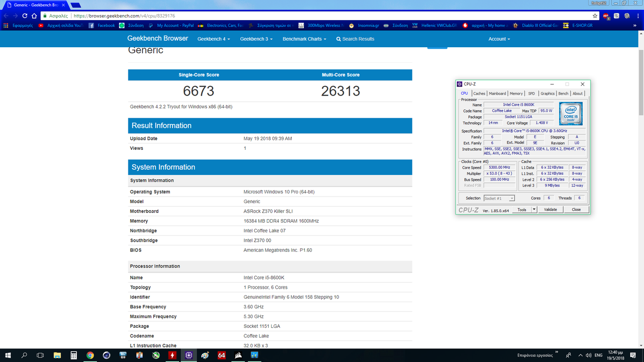Open the Diablo III Official bookmark

pos(535,25)
